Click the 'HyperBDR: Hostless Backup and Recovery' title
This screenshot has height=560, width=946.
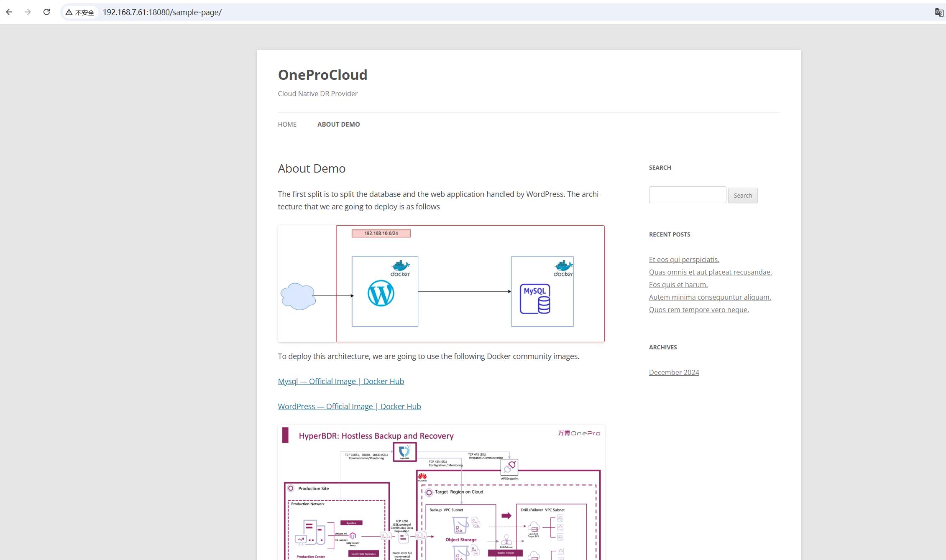point(376,436)
